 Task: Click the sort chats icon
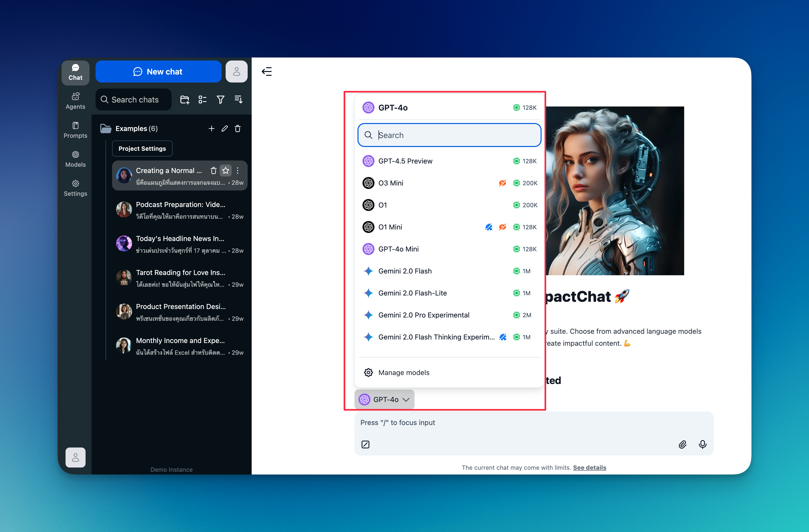238,99
